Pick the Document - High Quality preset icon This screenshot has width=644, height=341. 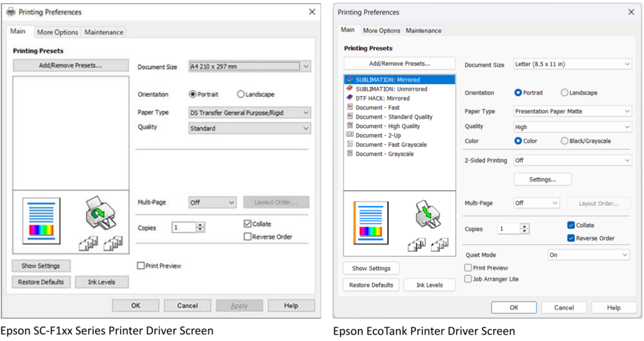[350, 126]
